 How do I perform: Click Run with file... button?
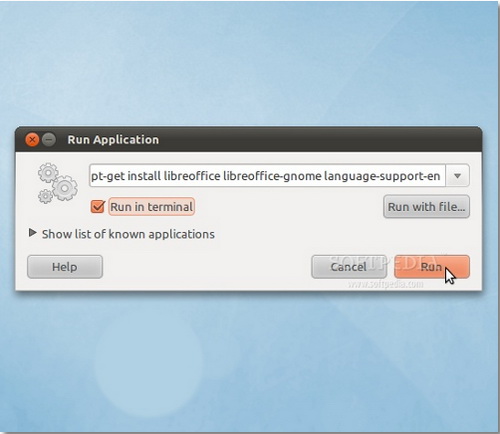426,207
